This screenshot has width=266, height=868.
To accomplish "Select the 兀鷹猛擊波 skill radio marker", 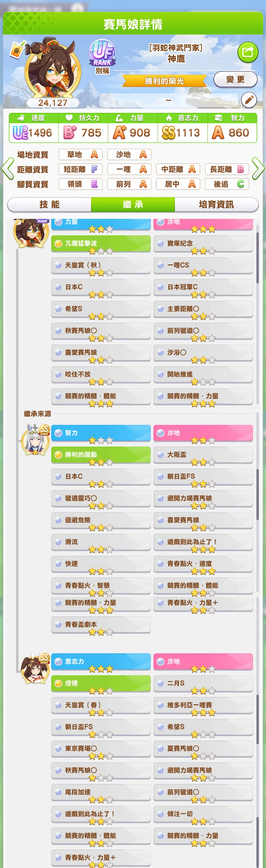I will [x=58, y=243].
